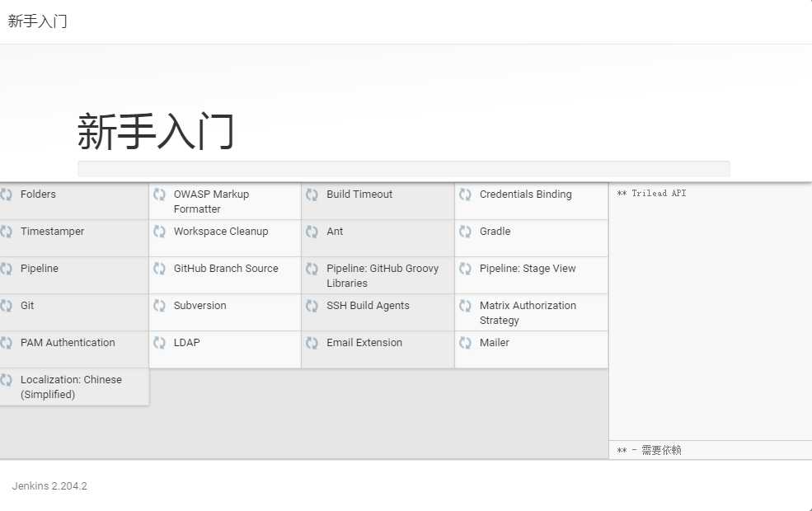Viewport: 812px width, 511px height.
Task: Click the ** Trilead API log entry
Action: [x=651, y=193]
